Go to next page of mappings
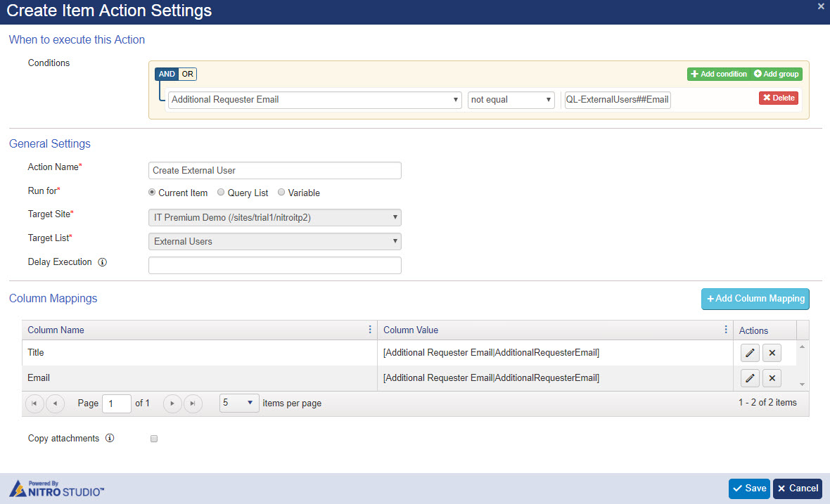 pos(172,403)
